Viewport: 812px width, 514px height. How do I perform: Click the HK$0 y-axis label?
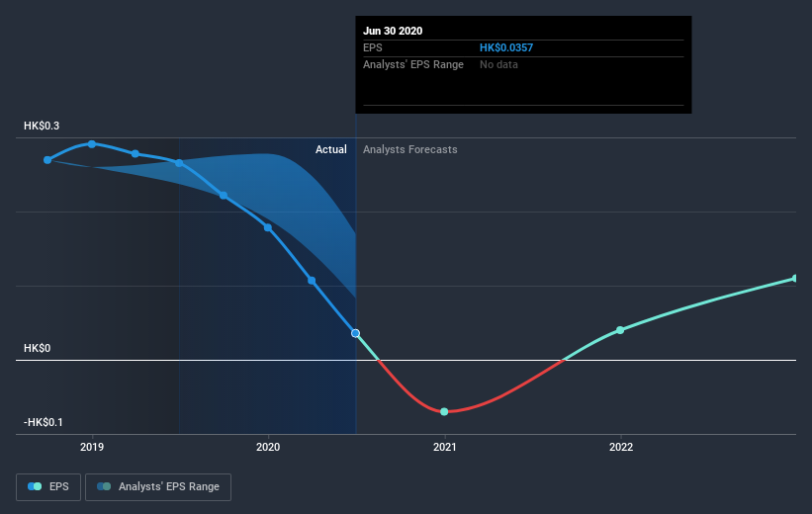coord(37,348)
